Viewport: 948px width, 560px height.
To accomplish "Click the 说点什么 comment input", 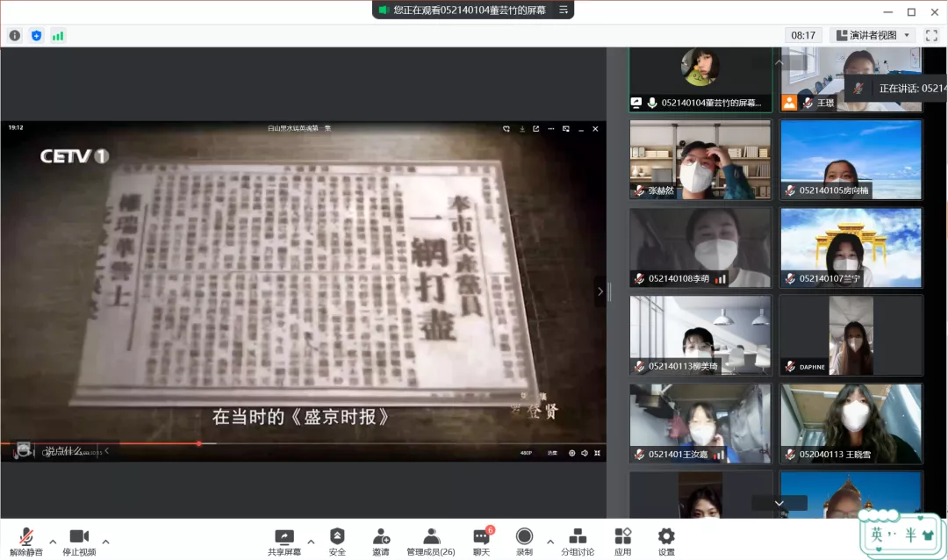I will click(65, 451).
